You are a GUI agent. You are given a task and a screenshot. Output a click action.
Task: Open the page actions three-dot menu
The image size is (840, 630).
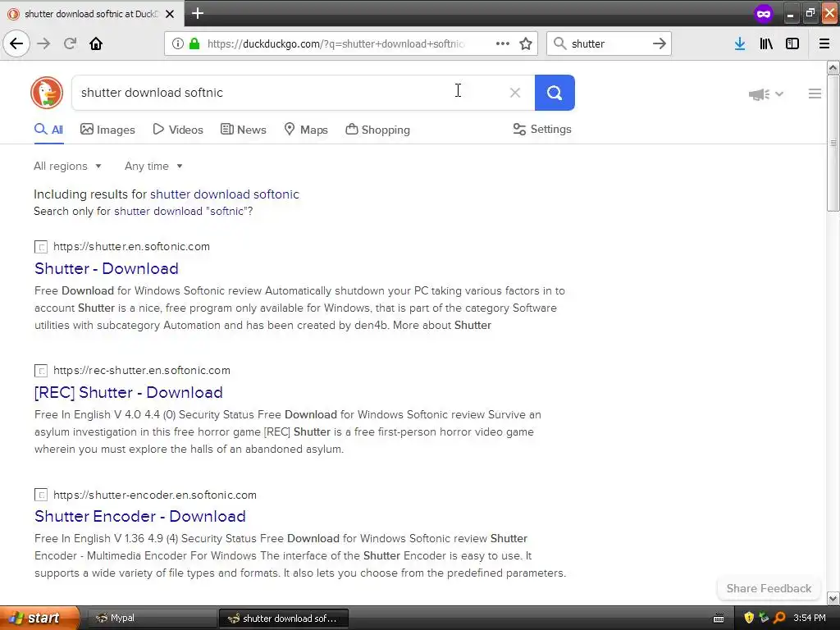[x=503, y=43]
